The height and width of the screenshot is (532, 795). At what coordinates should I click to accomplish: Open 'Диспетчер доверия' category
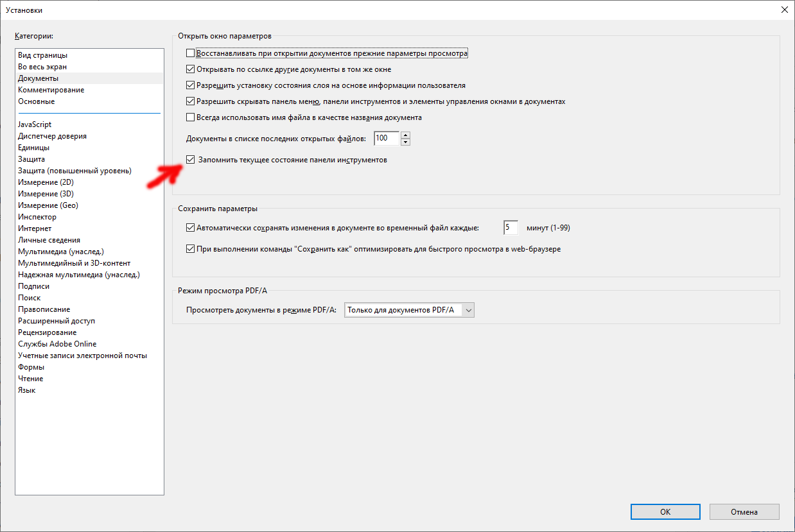pyautogui.click(x=89, y=136)
